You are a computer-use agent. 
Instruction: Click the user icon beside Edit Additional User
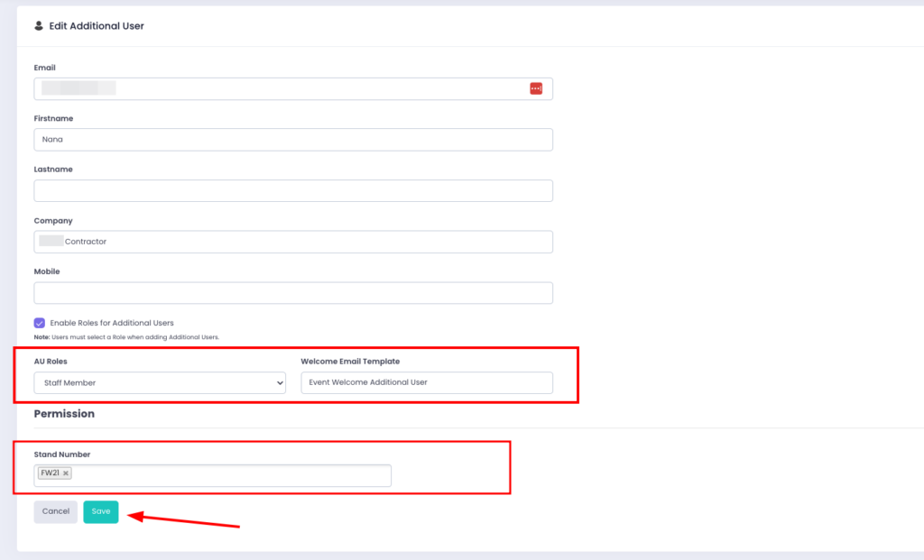click(39, 26)
